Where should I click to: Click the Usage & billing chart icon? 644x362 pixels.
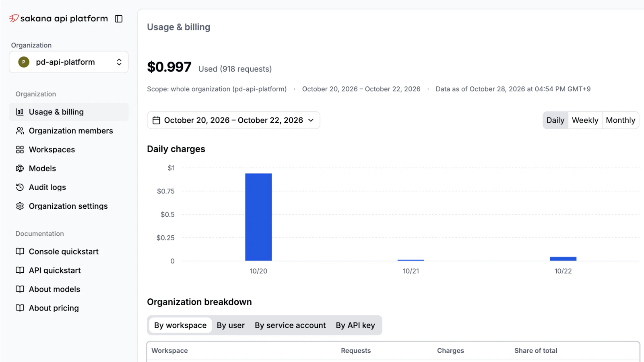coord(20,112)
